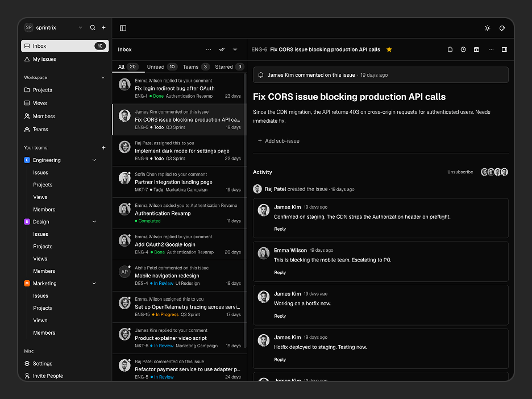
Task: Reply to Emma Wilson's Escalating comment
Action: [280, 272]
